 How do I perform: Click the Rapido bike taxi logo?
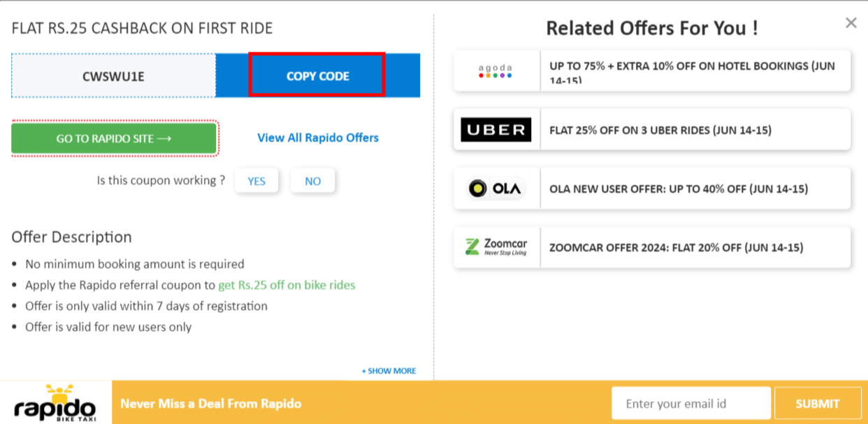(55, 403)
